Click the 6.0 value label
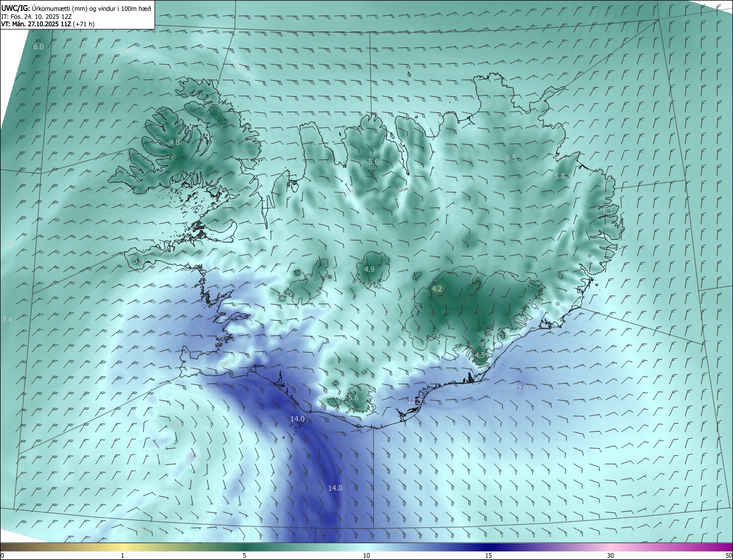733x560 pixels. (38, 46)
